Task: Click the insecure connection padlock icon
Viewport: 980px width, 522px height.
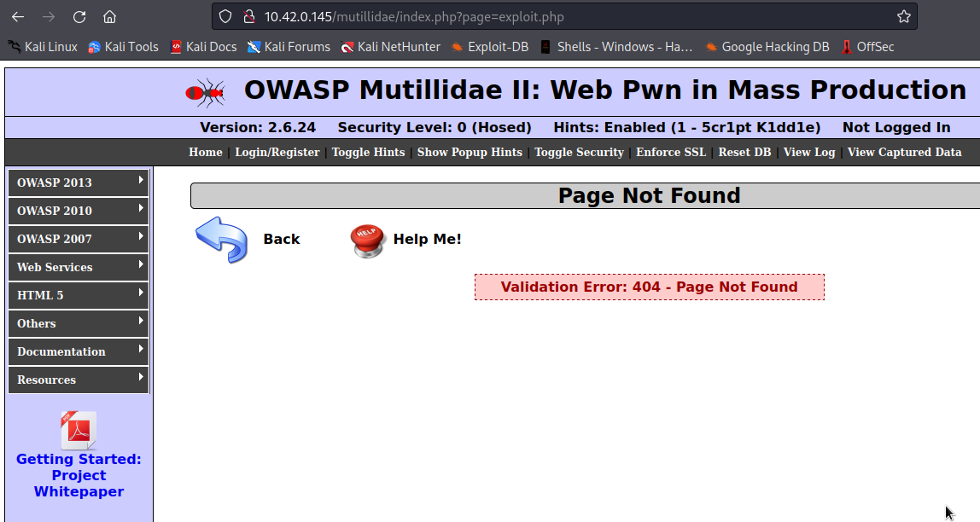Action: tap(248, 17)
